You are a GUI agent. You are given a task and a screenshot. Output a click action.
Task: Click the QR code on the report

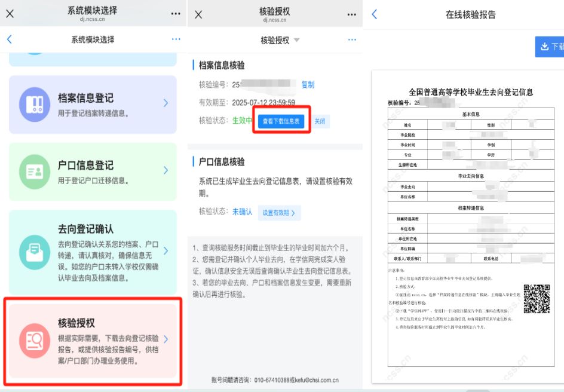[536, 298]
